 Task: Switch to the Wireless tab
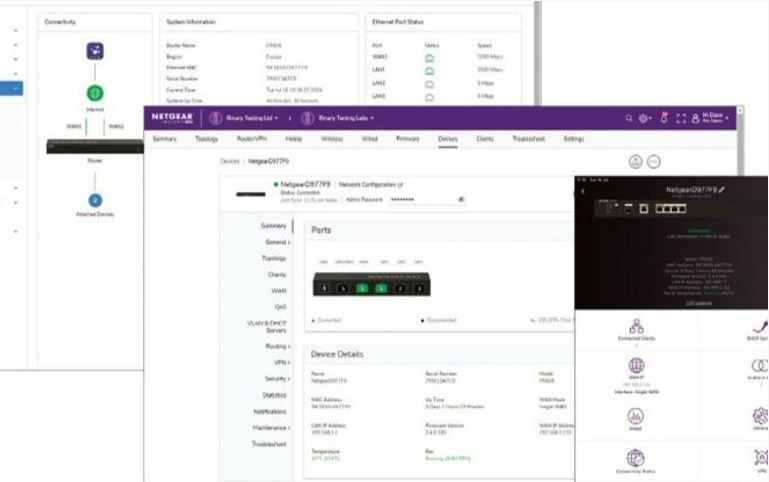point(332,139)
